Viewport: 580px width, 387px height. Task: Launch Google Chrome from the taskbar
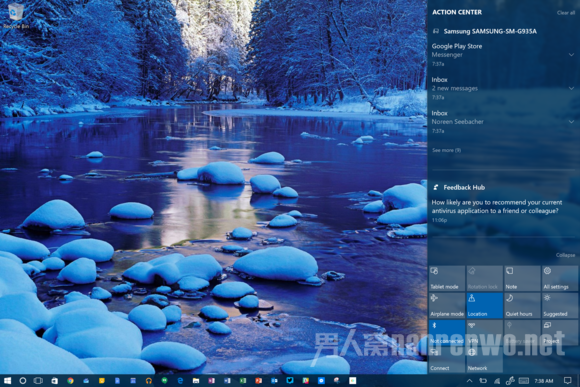70,380
